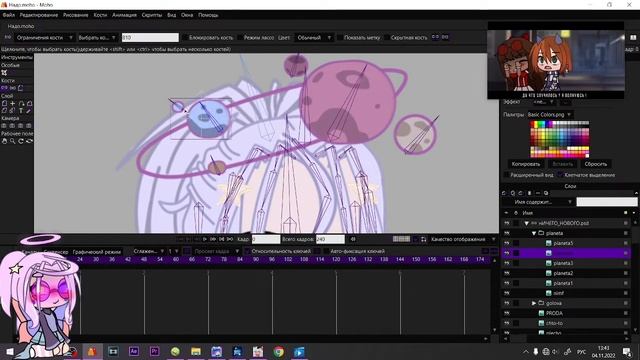The image size is (640, 360).
Task: Click the Basic Colors swatch palette grid
Action: point(560,139)
